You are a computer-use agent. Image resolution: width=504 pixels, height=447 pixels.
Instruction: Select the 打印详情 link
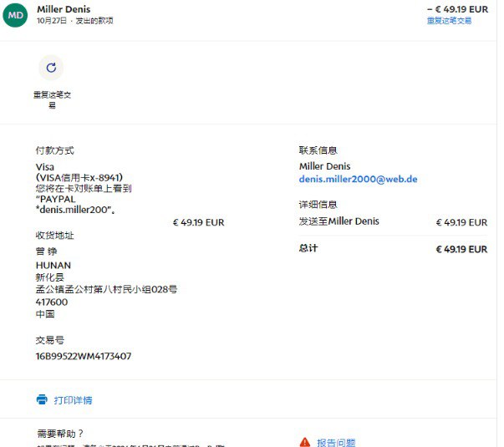(x=73, y=400)
